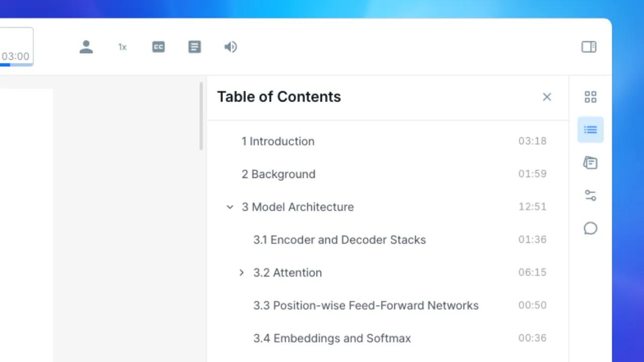Open 3.4 Embeddings and Softmax
This screenshot has height=362, width=644.
coord(332,338)
